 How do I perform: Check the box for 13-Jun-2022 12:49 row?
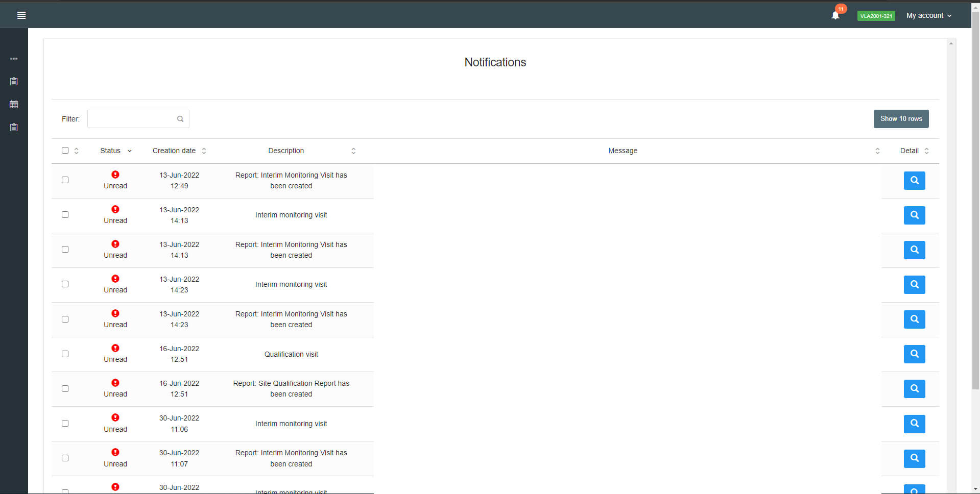pyautogui.click(x=65, y=180)
